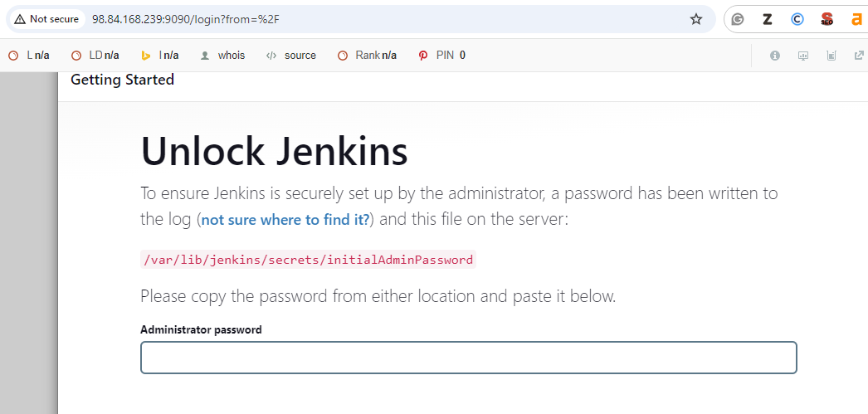Viewport: 868px width, 414px height.
Task: Click the Not secure site warning badge
Action: (x=46, y=19)
